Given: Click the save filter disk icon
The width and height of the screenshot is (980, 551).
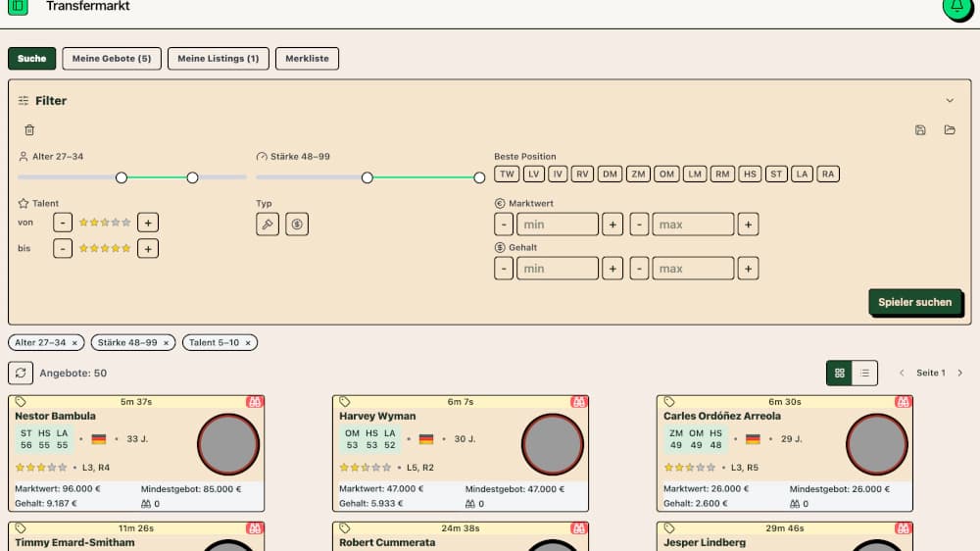Looking at the screenshot, I should tap(919, 130).
